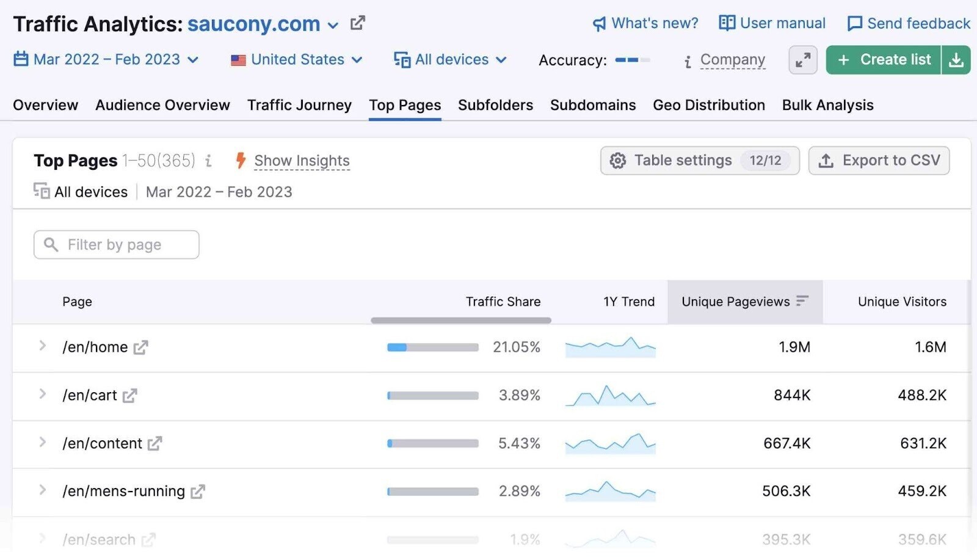This screenshot has height=560, width=977.
Task: Click the horizontal scrollbar under table header
Action: (461, 320)
